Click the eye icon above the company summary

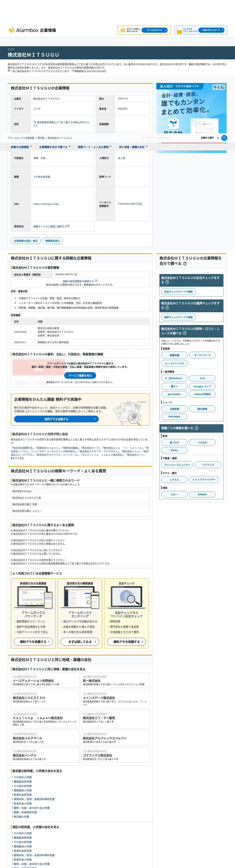coord(9,71)
